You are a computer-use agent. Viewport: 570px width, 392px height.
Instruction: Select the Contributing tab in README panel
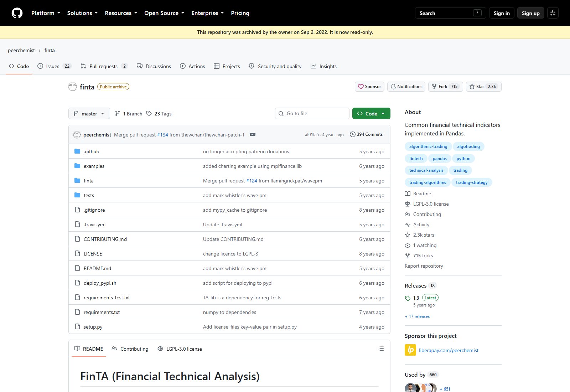[x=130, y=349]
